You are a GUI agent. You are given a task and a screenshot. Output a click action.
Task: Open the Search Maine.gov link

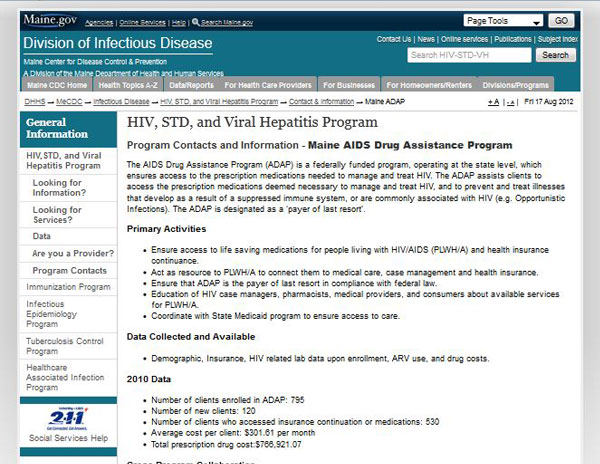[x=227, y=23]
